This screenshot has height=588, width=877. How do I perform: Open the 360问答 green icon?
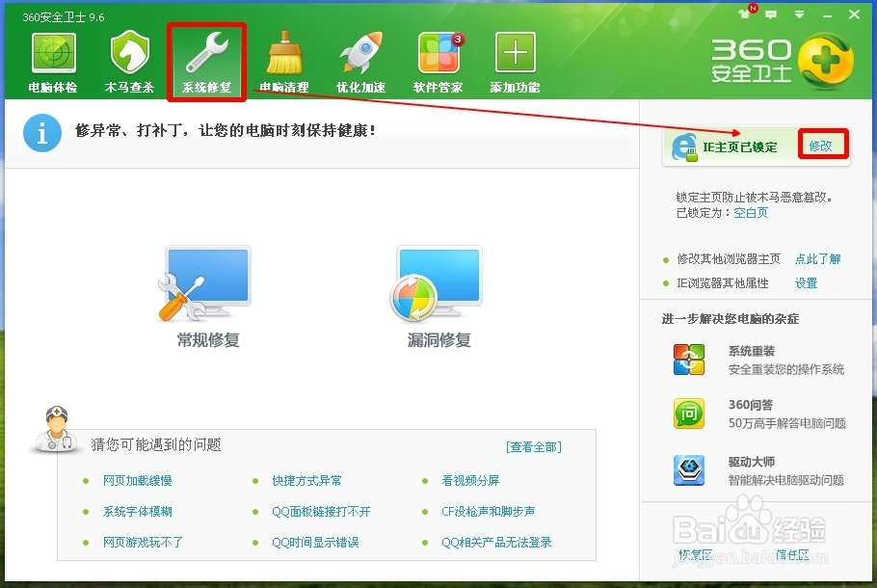coord(689,414)
